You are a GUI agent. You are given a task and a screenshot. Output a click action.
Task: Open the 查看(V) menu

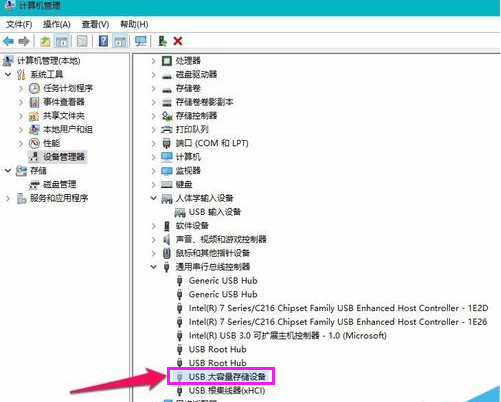coord(95,24)
